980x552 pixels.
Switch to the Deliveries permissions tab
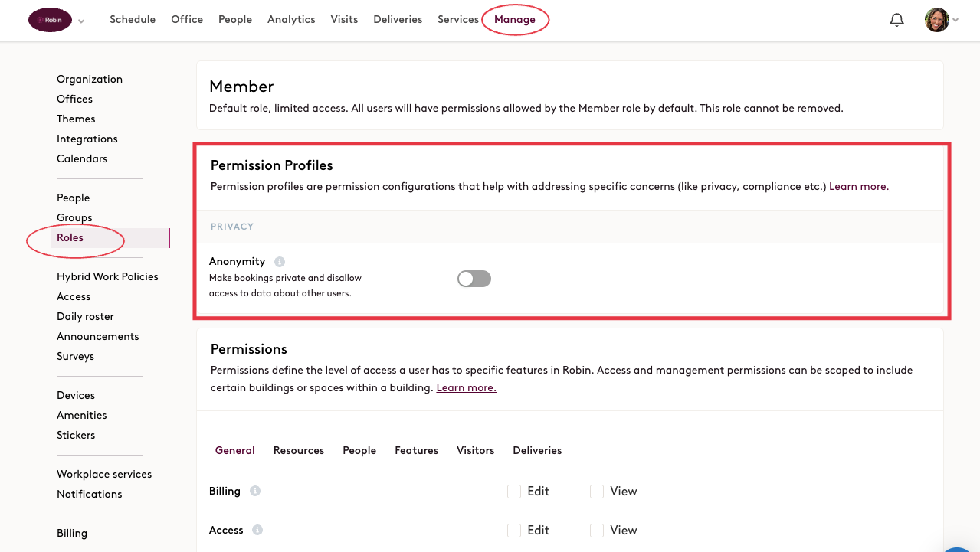[x=537, y=450]
